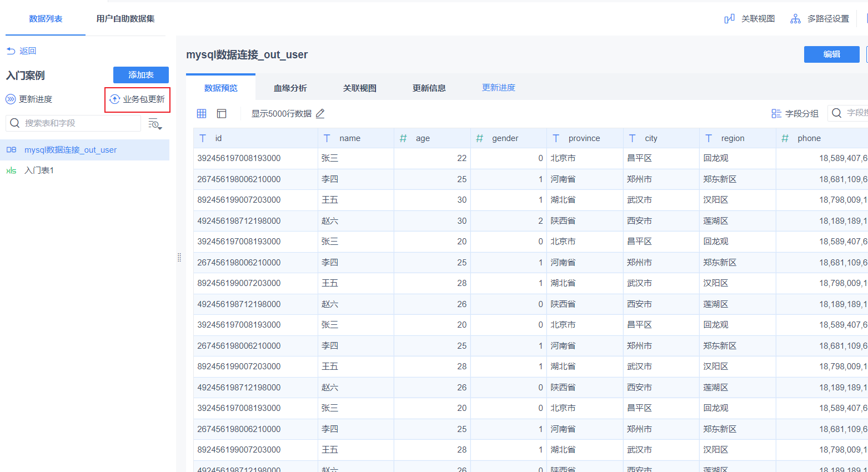
Task: Click table title mysql数据连接_out_user heading
Action: pyautogui.click(x=247, y=54)
